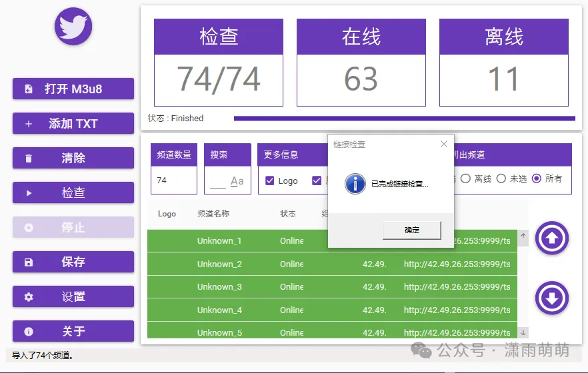Click the 检查 74/74 counter card
The width and height of the screenshot is (588, 373).
219,63
